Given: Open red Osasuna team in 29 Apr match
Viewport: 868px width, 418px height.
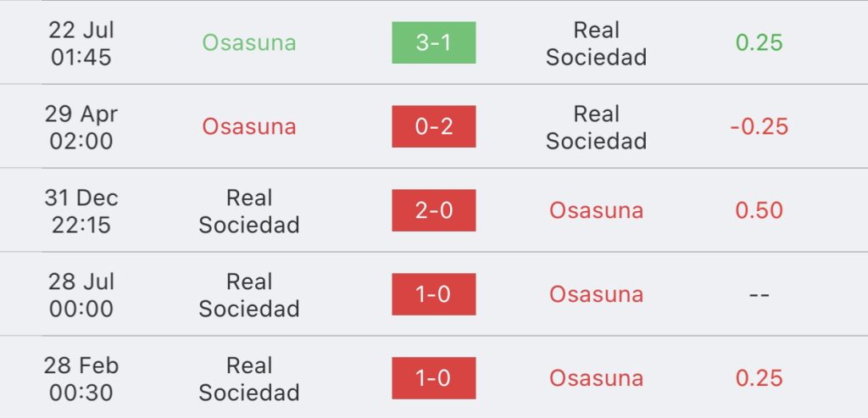Looking at the screenshot, I should click(x=249, y=126).
